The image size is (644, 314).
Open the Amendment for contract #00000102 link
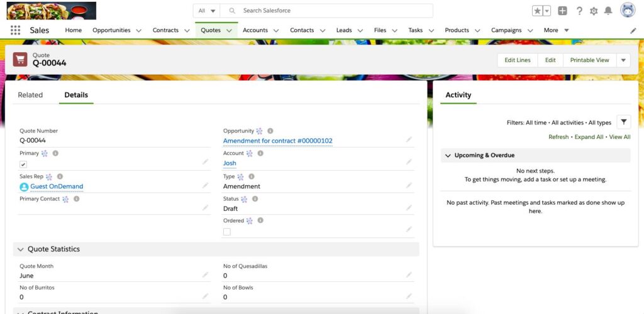tap(277, 141)
